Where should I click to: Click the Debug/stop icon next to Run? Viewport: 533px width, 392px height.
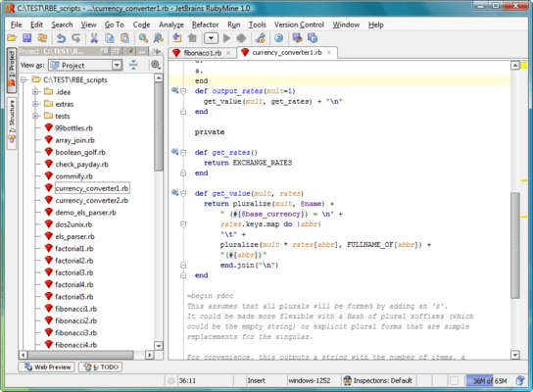[x=241, y=38]
